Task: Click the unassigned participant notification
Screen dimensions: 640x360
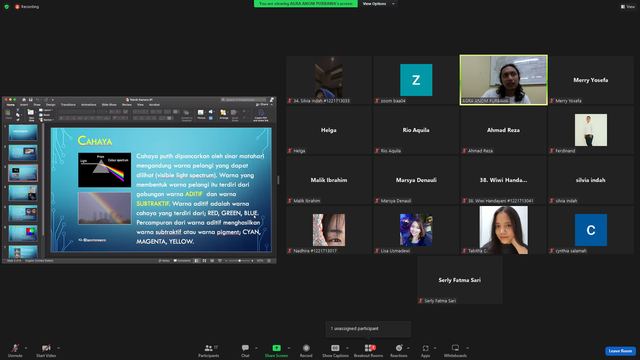Action: point(368,329)
